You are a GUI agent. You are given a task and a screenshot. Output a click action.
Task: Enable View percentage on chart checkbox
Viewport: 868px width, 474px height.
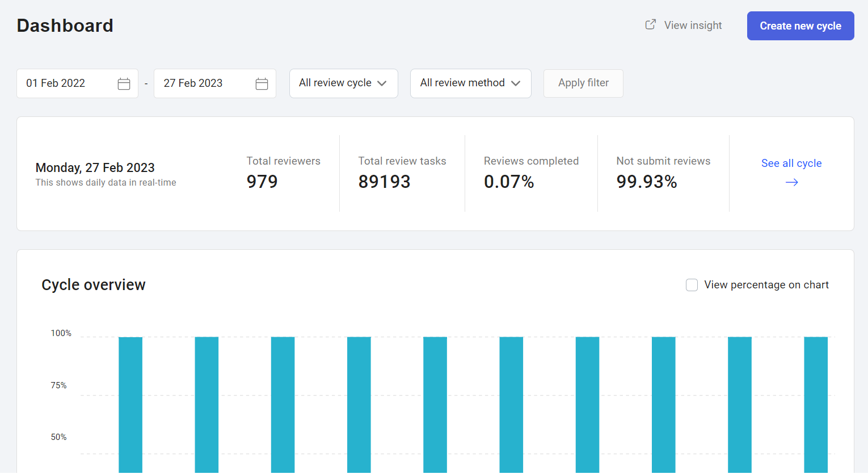692,285
